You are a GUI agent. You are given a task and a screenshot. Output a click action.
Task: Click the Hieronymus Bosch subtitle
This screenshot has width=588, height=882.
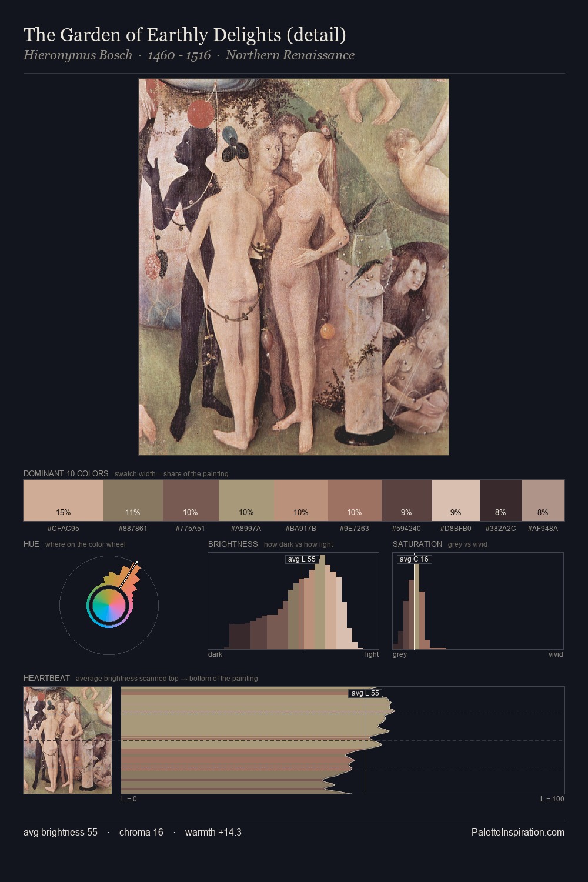point(189,55)
